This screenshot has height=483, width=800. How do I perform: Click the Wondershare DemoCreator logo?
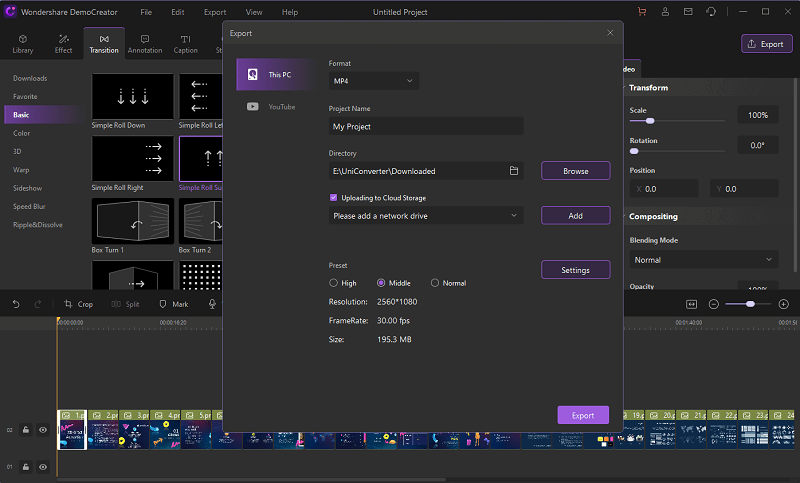[x=10, y=11]
